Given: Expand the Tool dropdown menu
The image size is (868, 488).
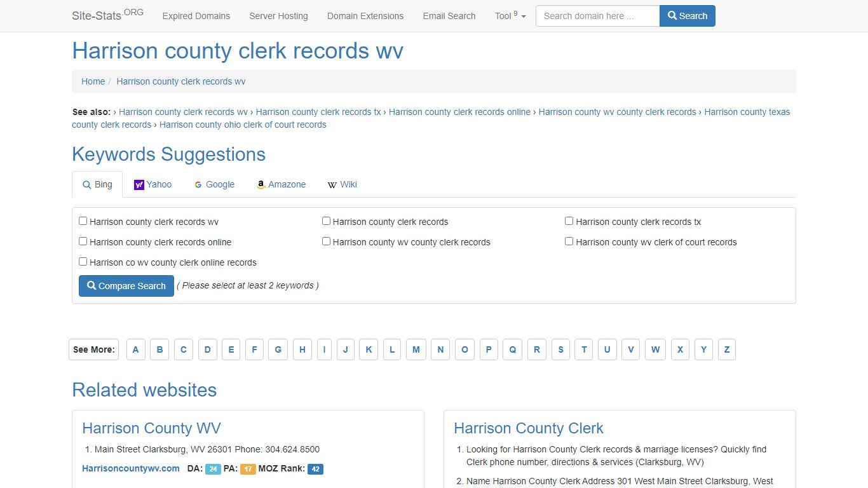Looking at the screenshot, I should pos(510,16).
